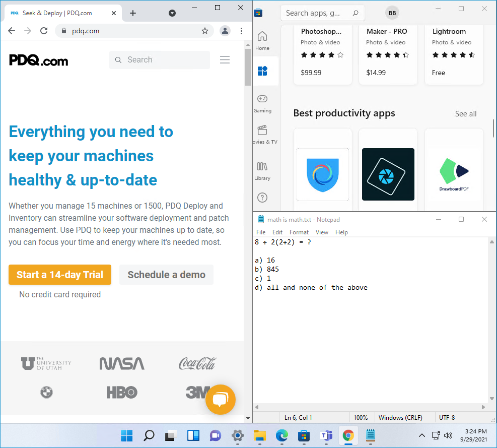
Task: Launch Microsoft Edge from taskbar
Action: tap(282, 435)
